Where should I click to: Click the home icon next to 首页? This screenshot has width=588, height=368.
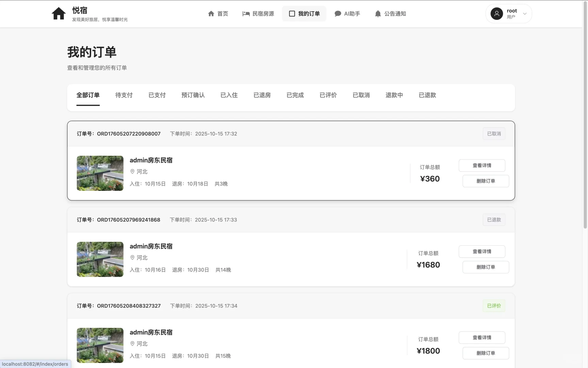tap(211, 14)
